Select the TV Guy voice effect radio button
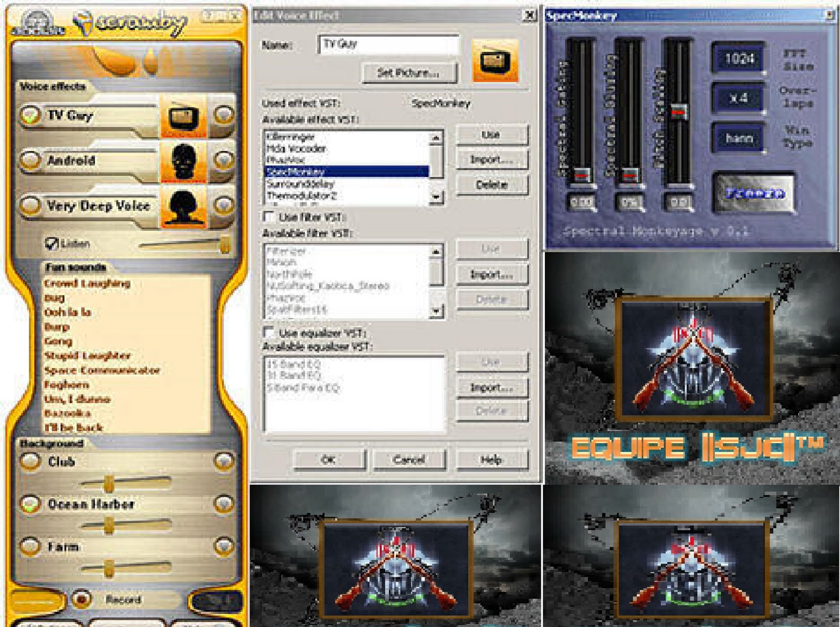Screen dimensions: 840x627 coord(30,115)
